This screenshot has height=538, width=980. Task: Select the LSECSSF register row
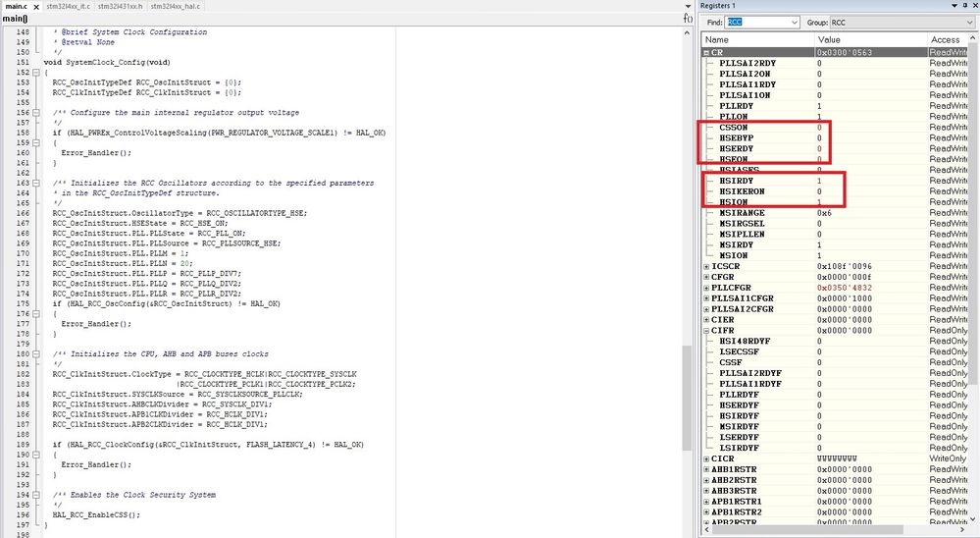coord(835,351)
